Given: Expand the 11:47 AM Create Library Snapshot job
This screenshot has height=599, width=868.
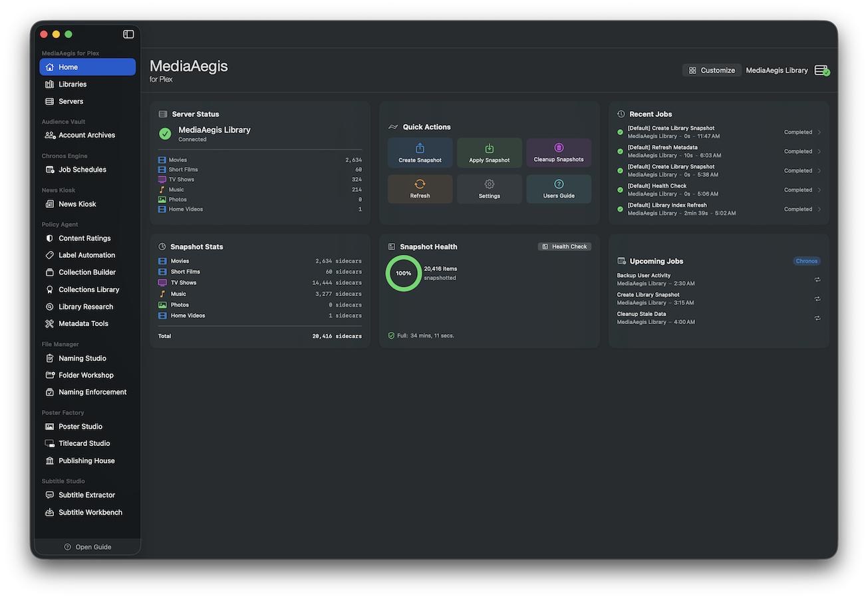Looking at the screenshot, I should (x=819, y=132).
